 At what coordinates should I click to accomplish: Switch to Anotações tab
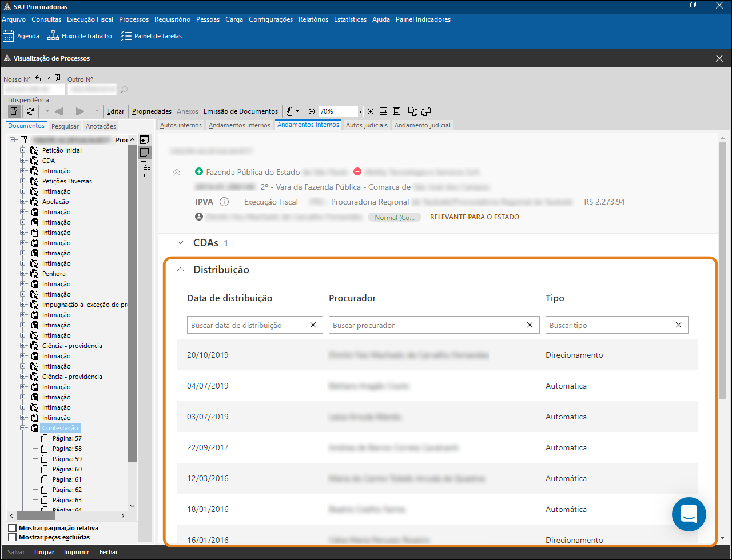pyautogui.click(x=101, y=126)
